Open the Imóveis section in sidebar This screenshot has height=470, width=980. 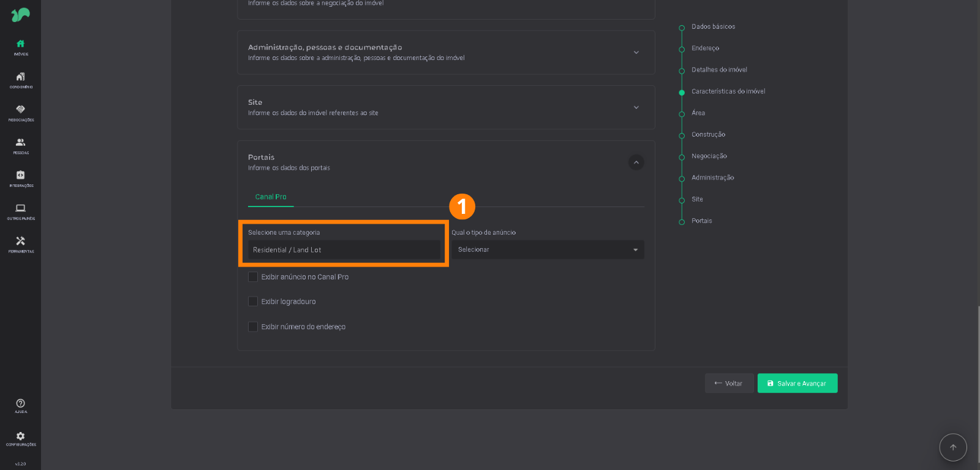pyautogui.click(x=20, y=47)
